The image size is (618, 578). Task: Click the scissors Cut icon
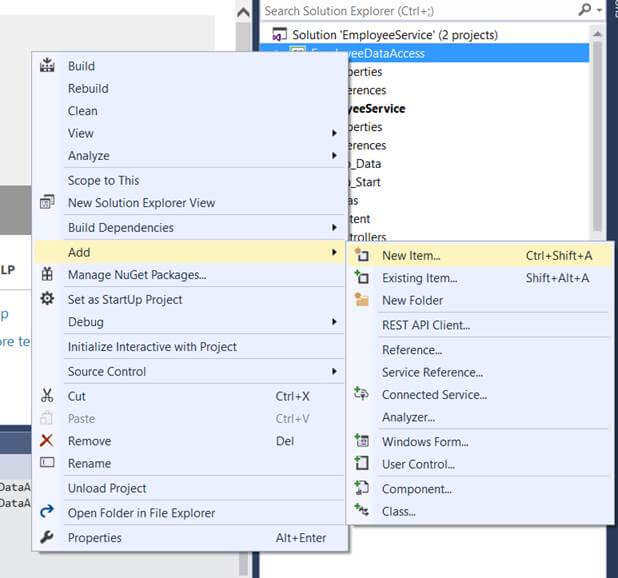click(x=47, y=396)
